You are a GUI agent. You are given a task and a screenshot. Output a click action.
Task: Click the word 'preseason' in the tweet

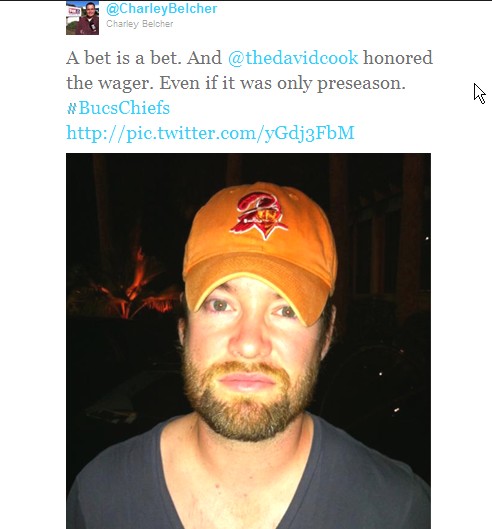click(x=359, y=83)
